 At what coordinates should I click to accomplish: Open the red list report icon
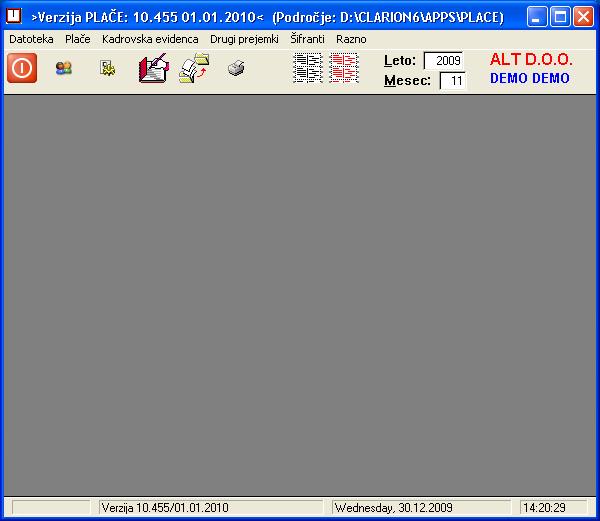(344, 68)
